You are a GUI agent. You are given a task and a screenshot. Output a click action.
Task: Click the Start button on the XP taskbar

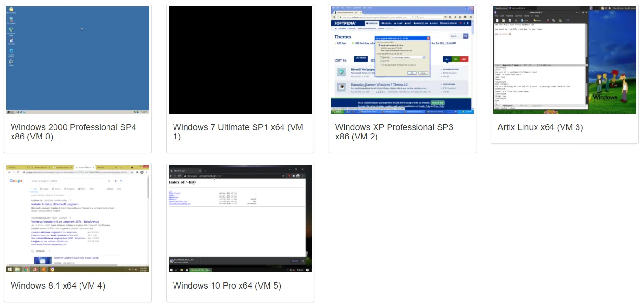337,112
